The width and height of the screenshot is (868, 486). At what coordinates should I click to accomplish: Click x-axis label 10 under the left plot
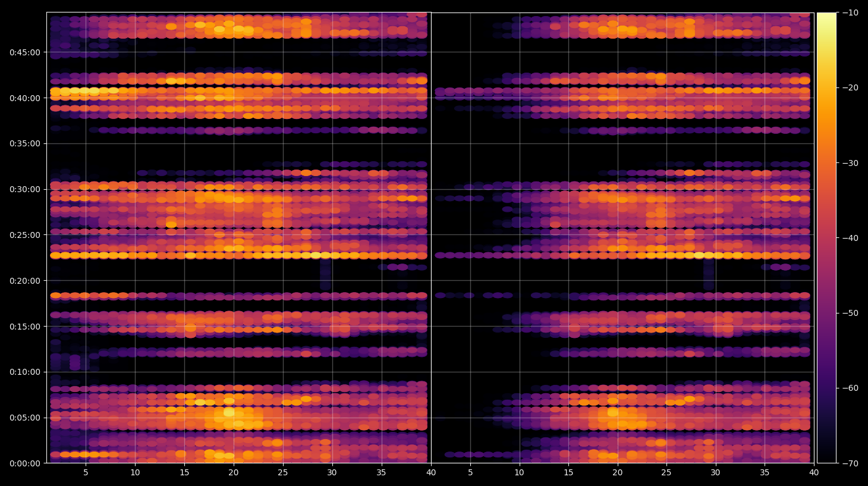[x=135, y=473]
